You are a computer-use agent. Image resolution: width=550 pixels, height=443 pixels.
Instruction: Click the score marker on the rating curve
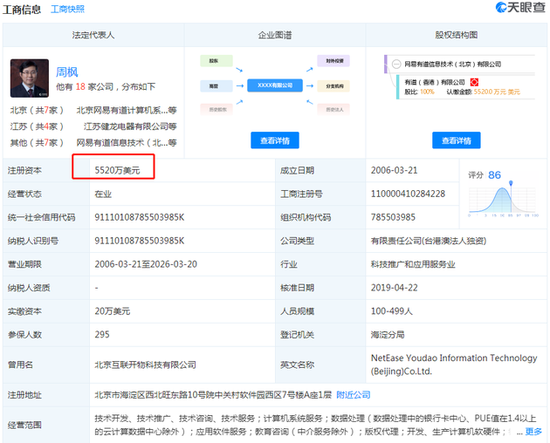(x=511, y=183)
